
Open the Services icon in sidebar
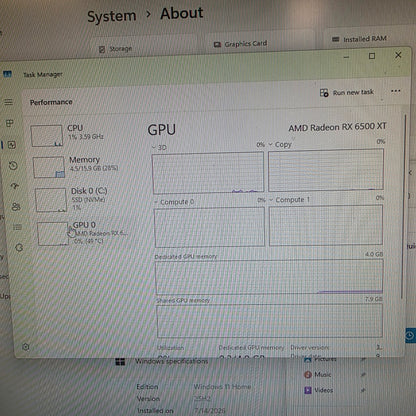tap(19, 247)
